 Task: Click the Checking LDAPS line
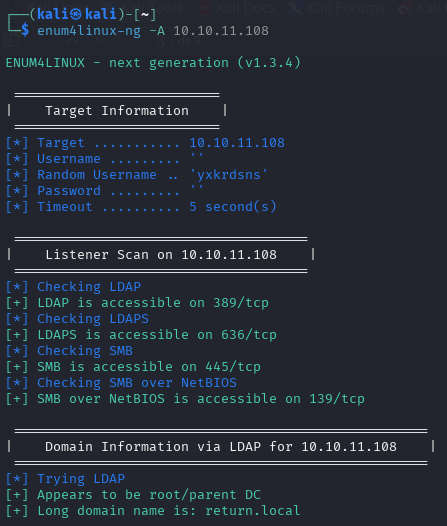(x=77, y=319)
